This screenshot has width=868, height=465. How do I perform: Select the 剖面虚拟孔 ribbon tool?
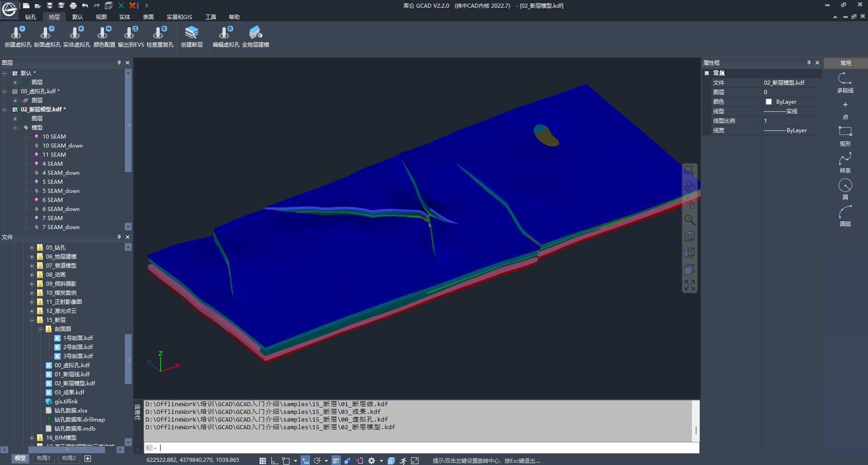(x=47, y=33)
